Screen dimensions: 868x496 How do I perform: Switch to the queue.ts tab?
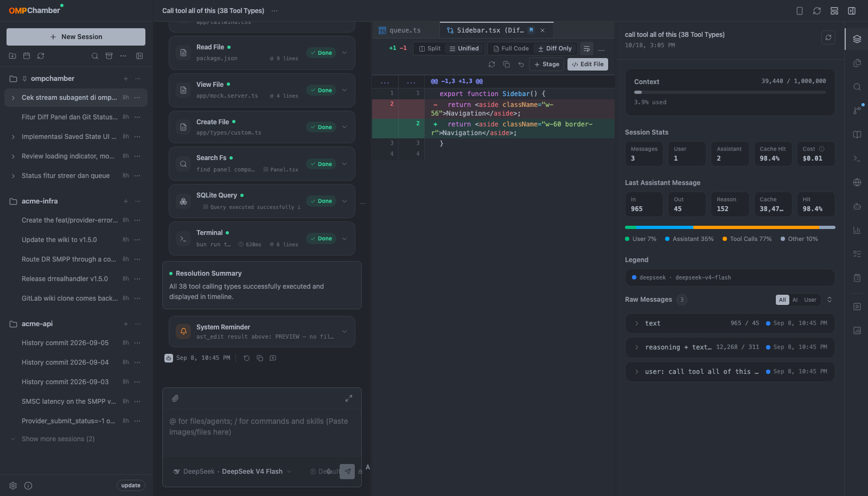point(405,30)
